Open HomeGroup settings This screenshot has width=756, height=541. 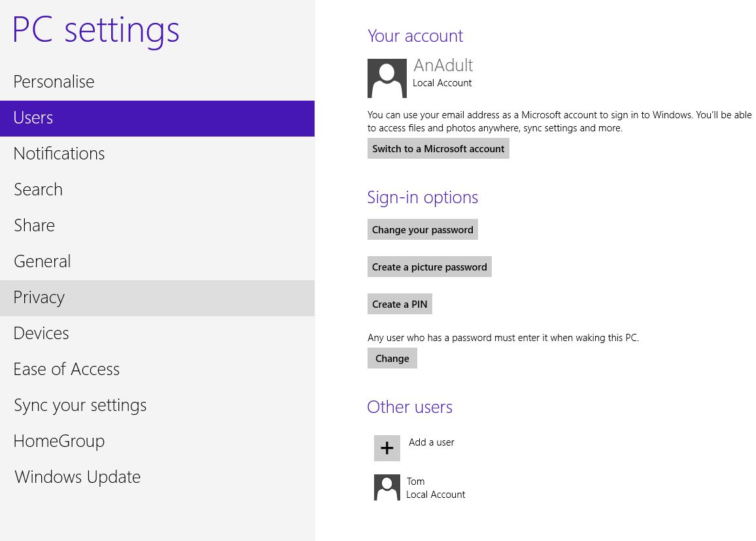pyautogui.click(x=157, y=441)
